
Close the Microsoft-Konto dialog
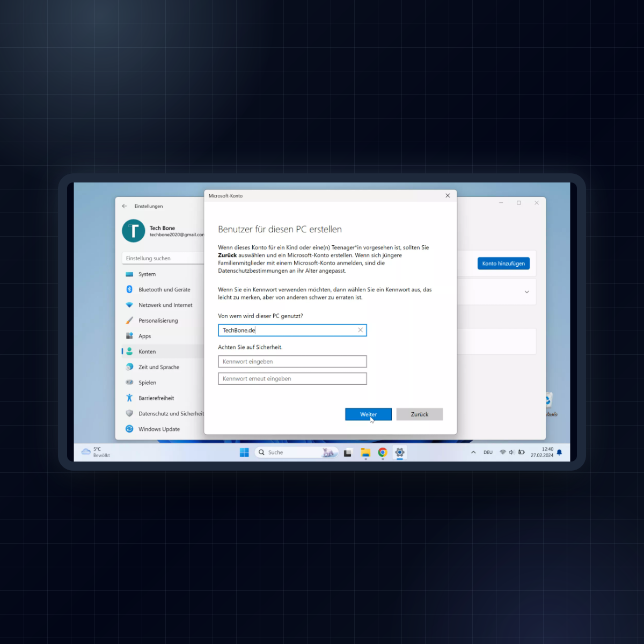pos(448,196)
